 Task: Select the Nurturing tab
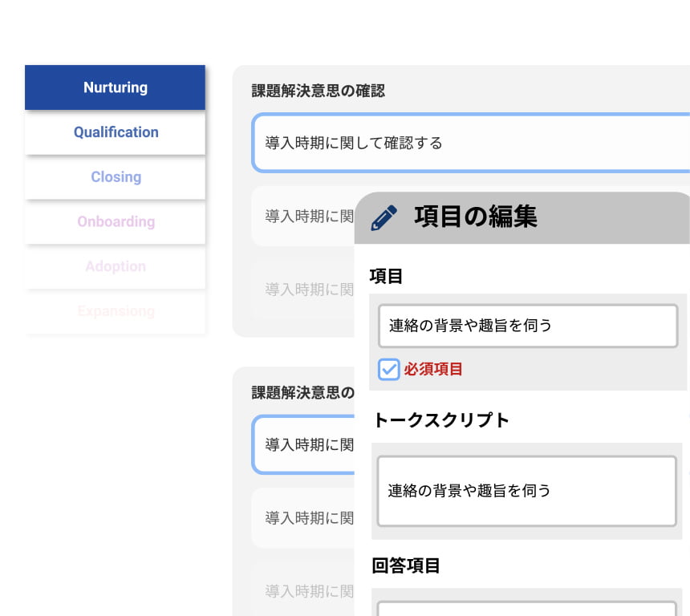point(115,87)
